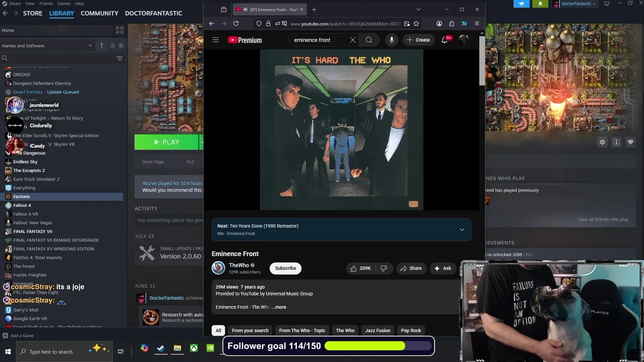Click the YouTube Premium logo

[245, 40]
